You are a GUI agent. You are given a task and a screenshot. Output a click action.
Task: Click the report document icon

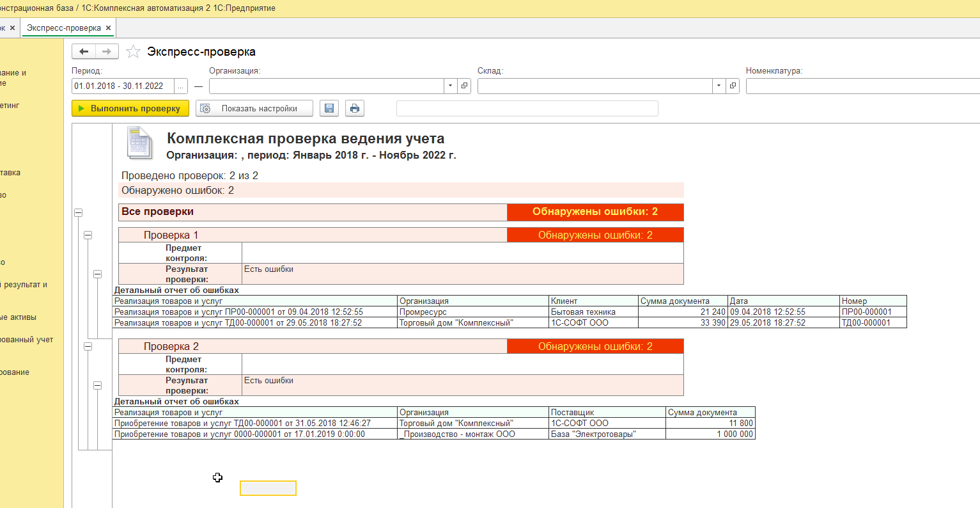(139, 143)
